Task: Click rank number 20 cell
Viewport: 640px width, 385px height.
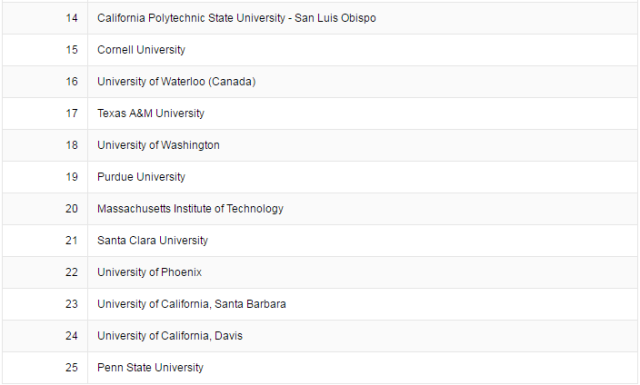Action: coord(45,209)
